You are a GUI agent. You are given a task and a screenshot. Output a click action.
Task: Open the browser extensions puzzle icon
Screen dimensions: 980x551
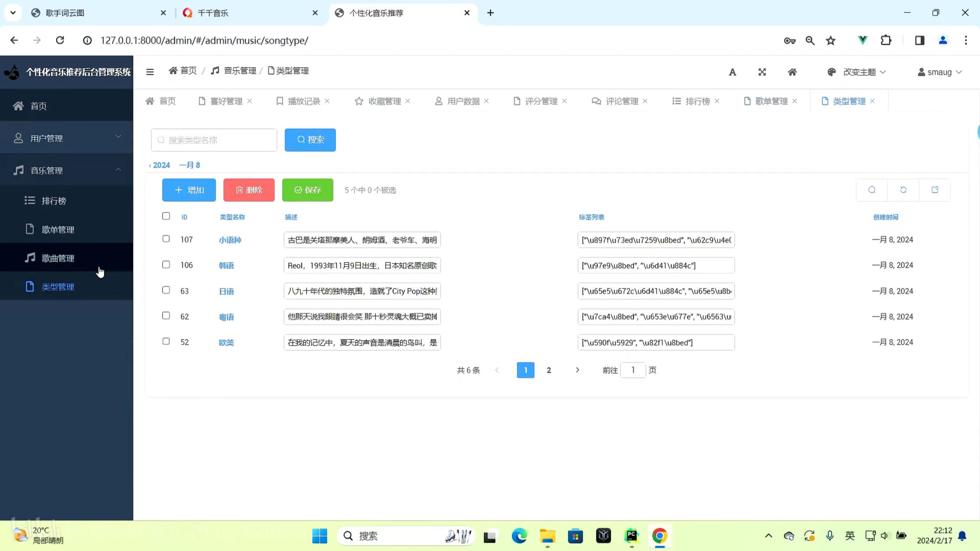click(x=886, y=41)
